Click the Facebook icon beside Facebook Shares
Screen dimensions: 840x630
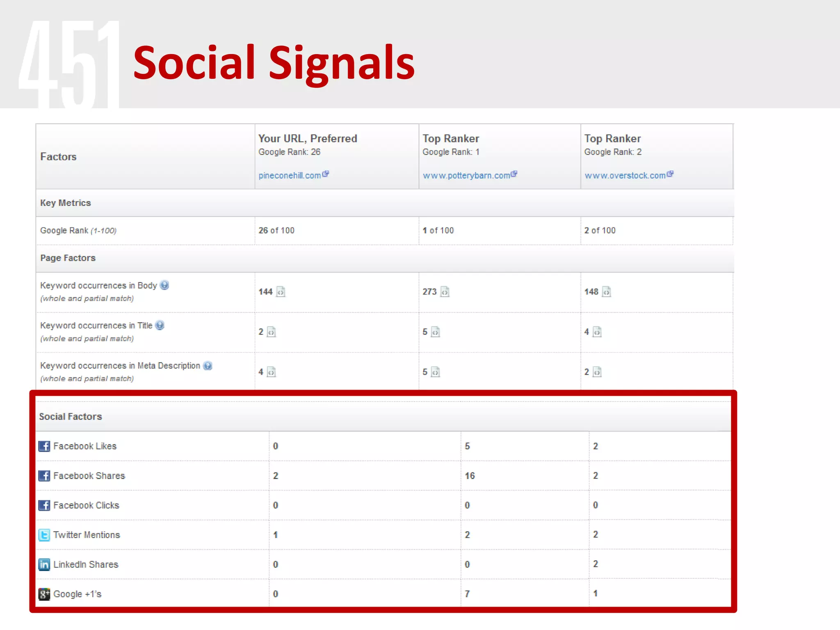44,476
